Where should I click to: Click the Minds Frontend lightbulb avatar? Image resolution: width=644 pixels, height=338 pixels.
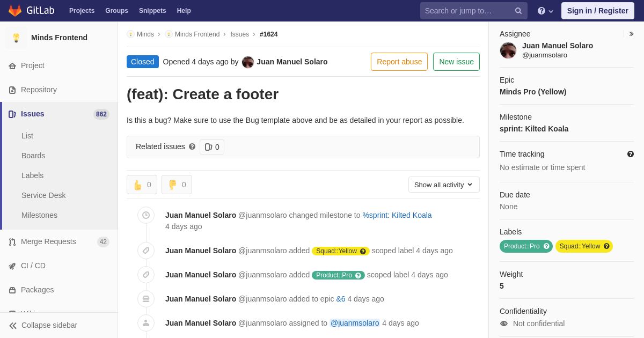(x=16, y=38)
